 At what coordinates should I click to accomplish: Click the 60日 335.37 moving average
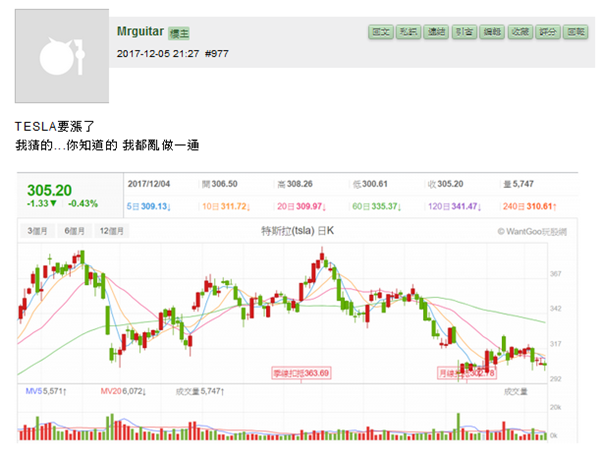click(x=377, y=206)
